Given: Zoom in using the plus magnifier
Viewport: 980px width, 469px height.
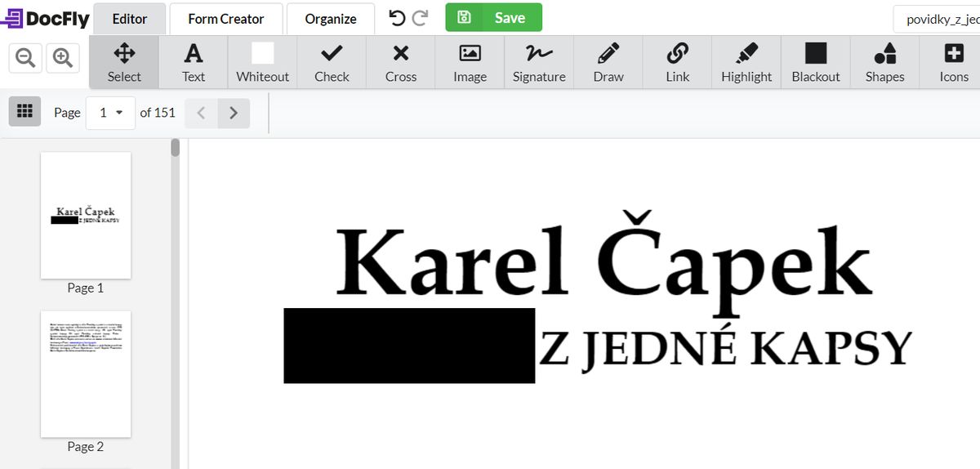Looking at the screenshot, I should point(63,58).
